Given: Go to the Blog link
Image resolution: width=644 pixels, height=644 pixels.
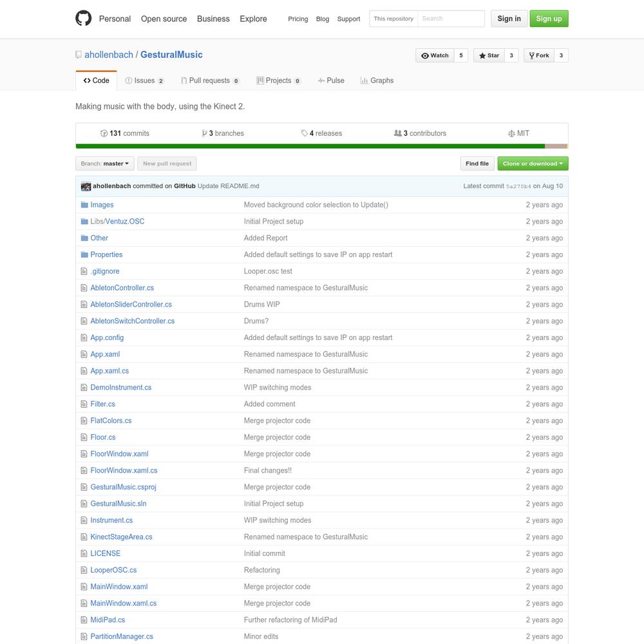Looking at the screenshot, I should coord(323,19).
